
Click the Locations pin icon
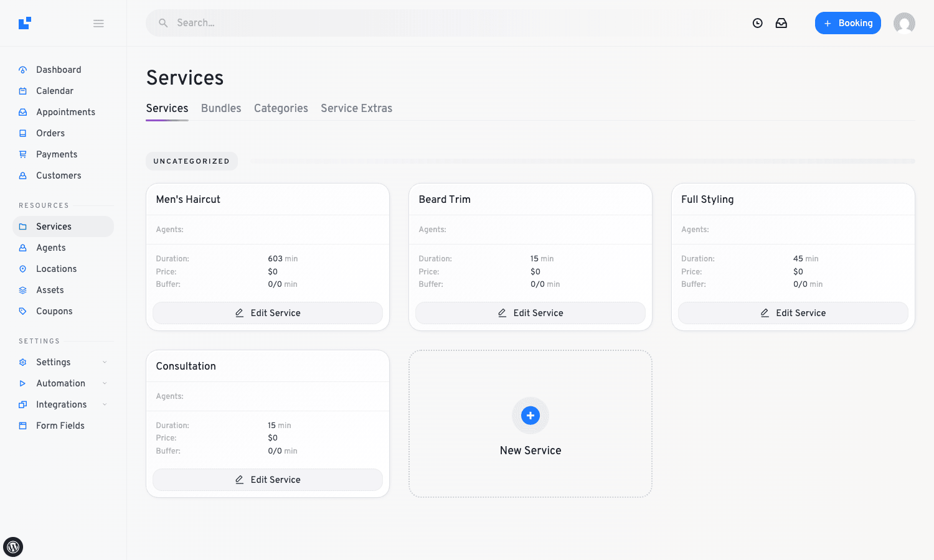(23, 269)
